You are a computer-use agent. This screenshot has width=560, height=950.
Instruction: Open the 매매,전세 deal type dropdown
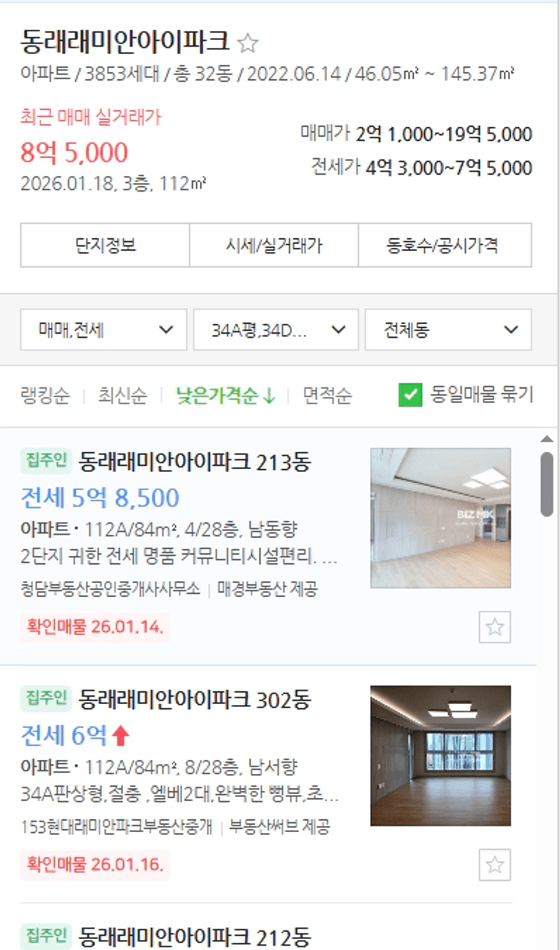coord(104,330)
